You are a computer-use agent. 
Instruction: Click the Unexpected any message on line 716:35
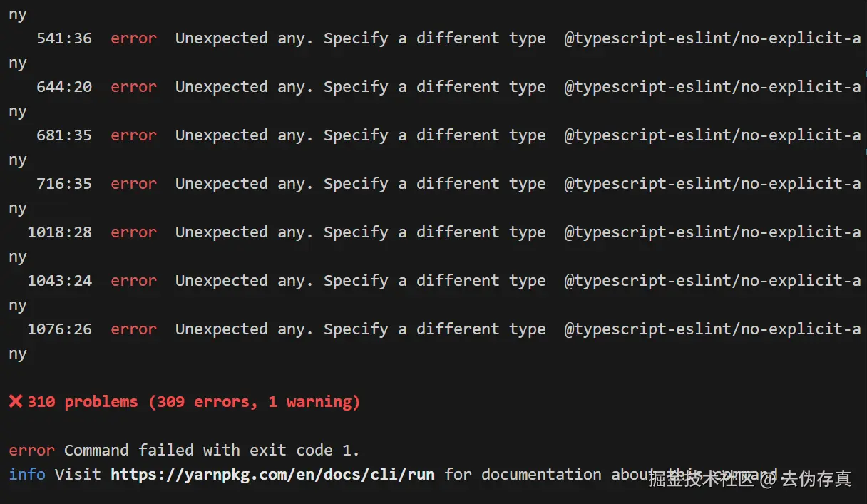click(360, 184)
